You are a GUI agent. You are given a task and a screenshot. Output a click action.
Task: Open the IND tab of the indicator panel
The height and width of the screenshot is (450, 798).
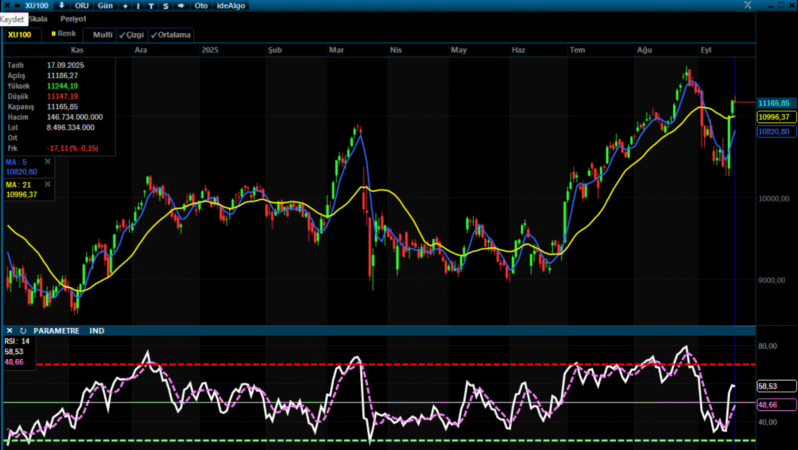click(97, 331)
